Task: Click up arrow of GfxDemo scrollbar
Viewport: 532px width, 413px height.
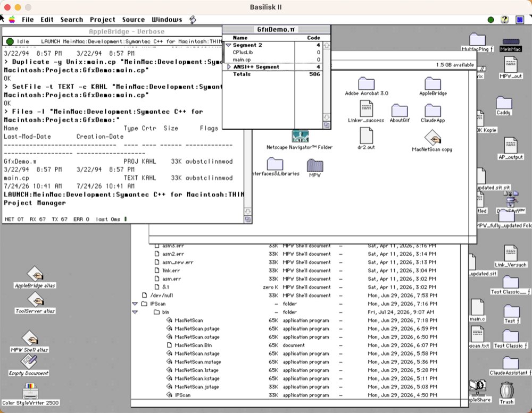Action: (x=327, y=45)
